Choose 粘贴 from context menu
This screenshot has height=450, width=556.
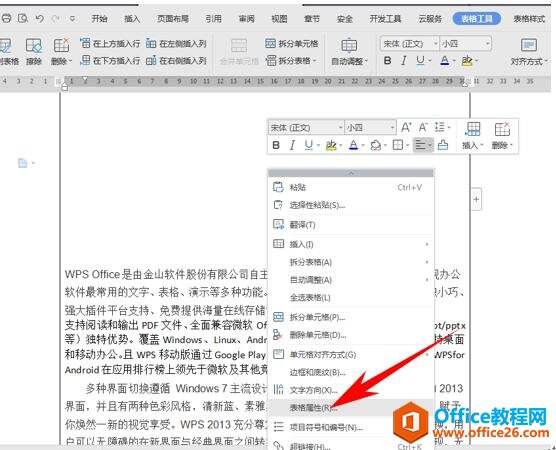(x=350, y=187)
